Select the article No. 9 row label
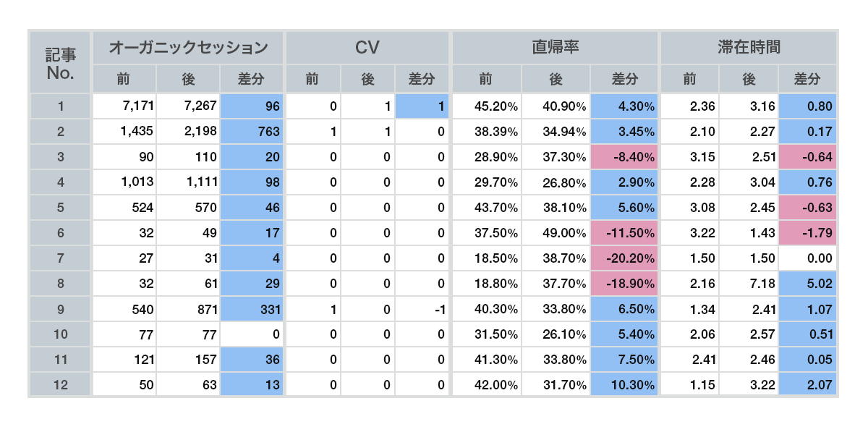The width and height of the screenshot is (868, 427). [61, 309]
